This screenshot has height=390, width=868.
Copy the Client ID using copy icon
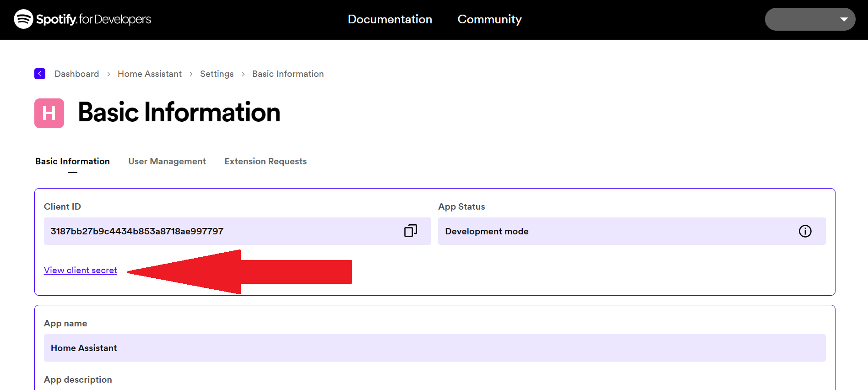(410, 231)
